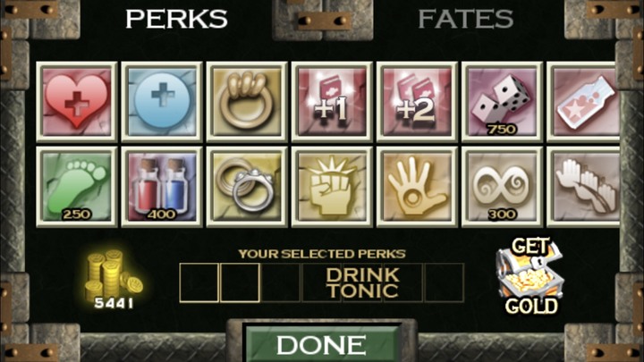This screenshot has height=362, width=644.
Task: Choose the blue plus circle perk
Action: tap(162, 102)
